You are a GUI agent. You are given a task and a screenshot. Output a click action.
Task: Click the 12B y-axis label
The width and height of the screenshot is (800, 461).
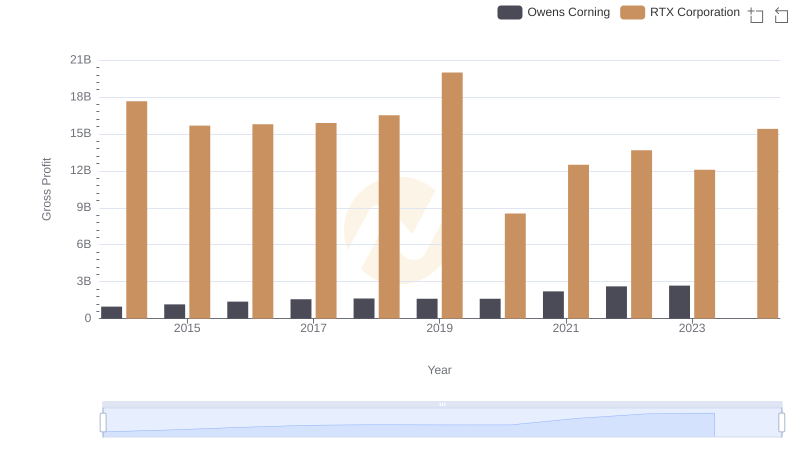[x=81, y=170]
